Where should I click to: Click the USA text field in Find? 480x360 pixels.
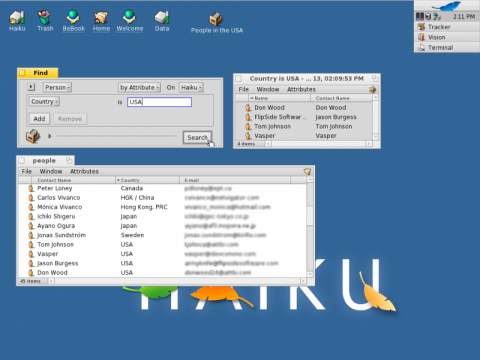(159, 102)
